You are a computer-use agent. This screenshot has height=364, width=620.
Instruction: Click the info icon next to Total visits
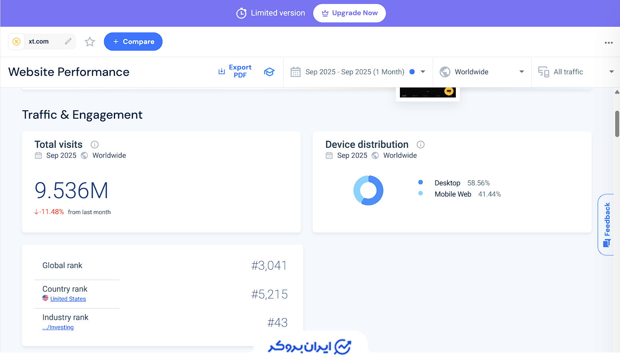point(95,145)
